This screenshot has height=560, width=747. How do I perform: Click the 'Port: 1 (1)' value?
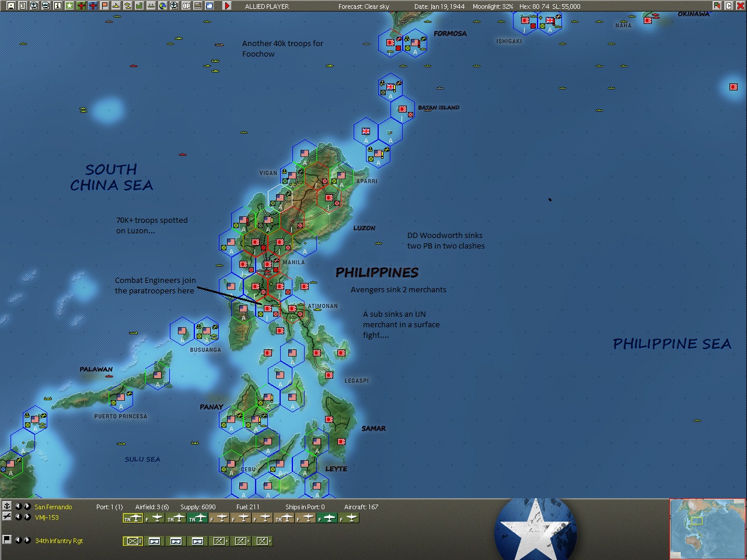pyautogui.click(x=109, y=507)
